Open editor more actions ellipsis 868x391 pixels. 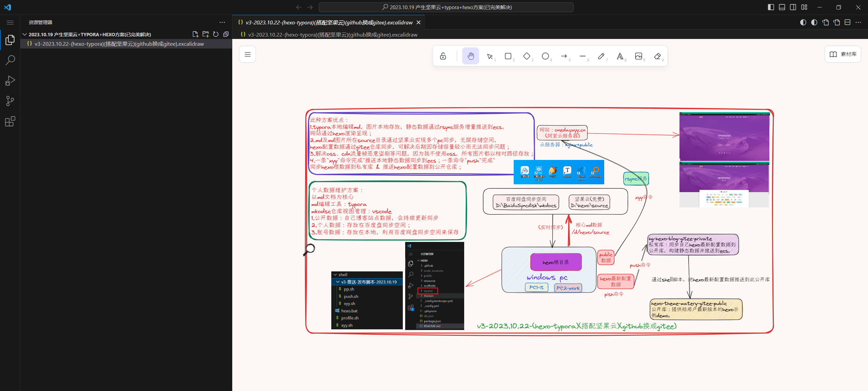858,22
